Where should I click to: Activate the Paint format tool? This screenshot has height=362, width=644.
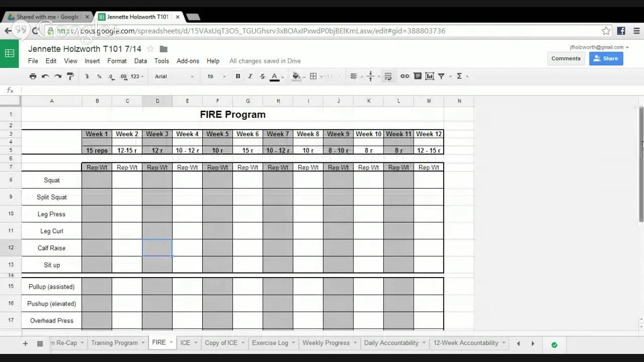70,76
